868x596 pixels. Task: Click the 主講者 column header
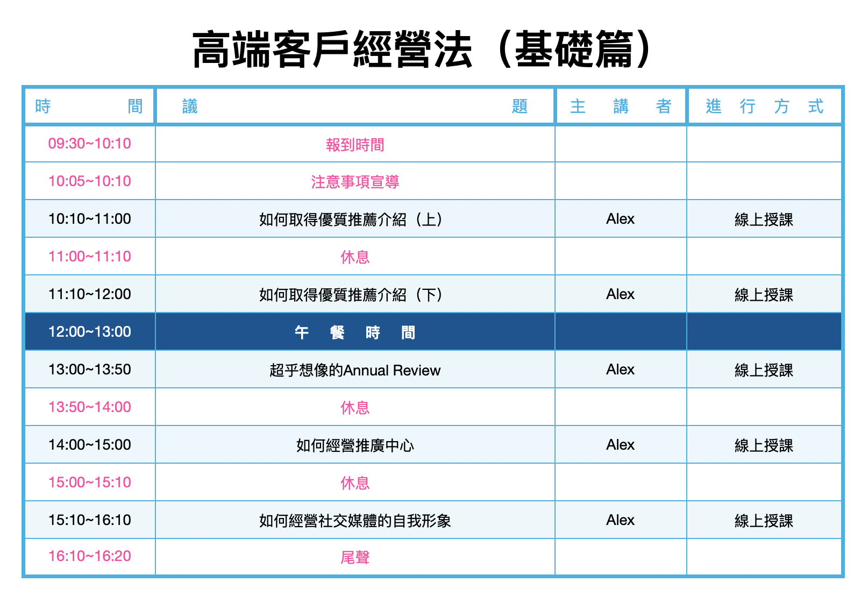pyautogui.click(x=621, y=107)
